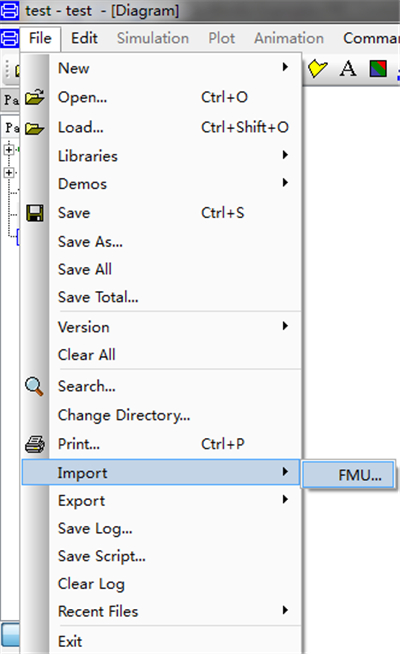Screen dimensions: 400x654
Task: Open the Edit menu
Action: 84,38
